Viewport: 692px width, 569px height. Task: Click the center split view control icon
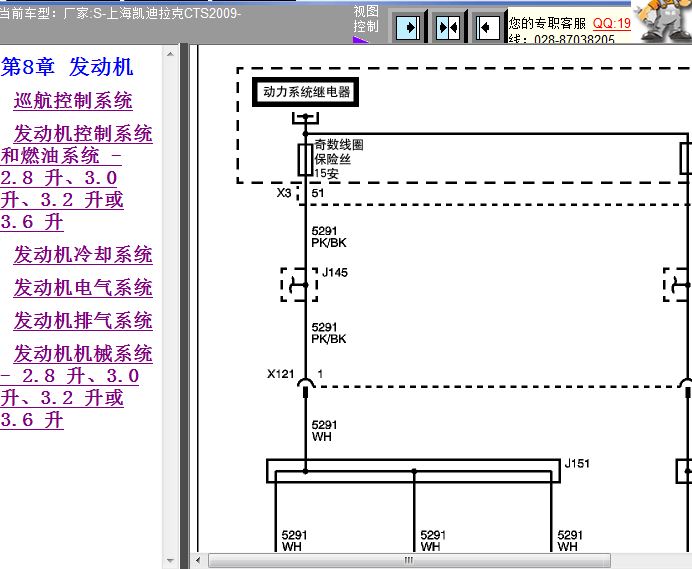click(x=448, y=27)
